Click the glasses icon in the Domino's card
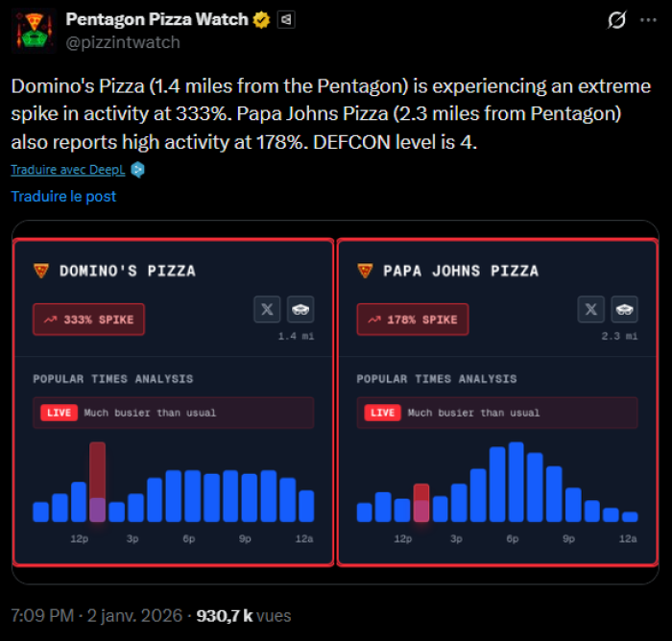The image size is (672, 641). (x=300, y=309)
